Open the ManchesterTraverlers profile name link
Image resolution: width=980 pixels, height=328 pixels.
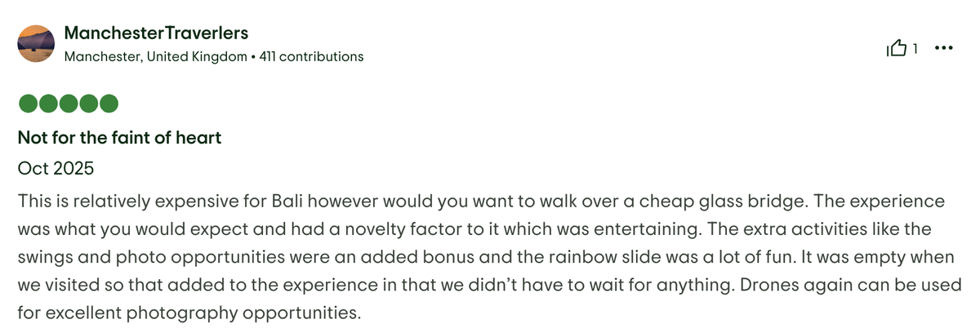tap(156, 33)
